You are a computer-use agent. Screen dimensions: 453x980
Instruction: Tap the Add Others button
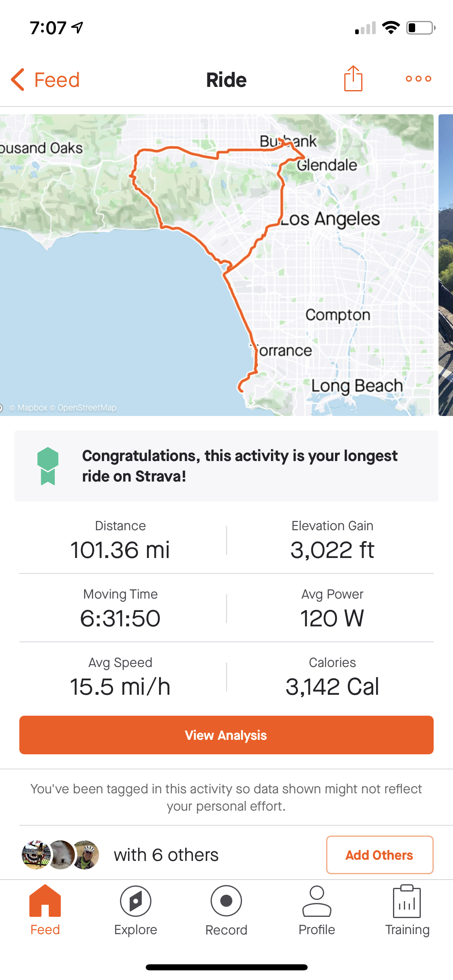tap(379, 855)
